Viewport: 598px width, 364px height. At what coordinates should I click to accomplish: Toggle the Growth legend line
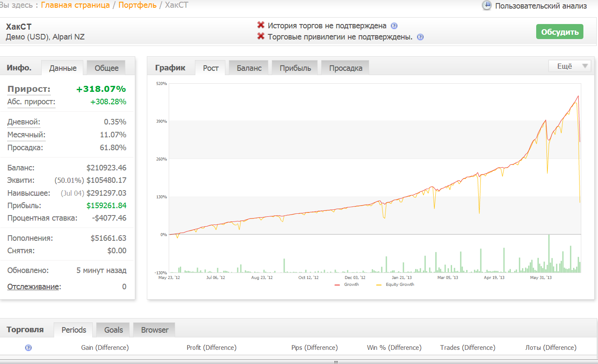pos(346,285)
